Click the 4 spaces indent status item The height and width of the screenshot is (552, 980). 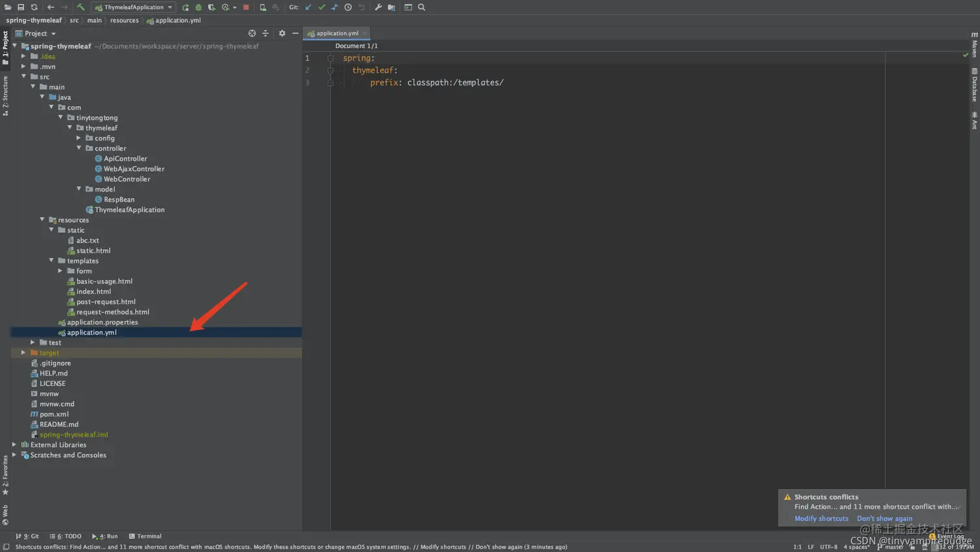point(856,547)
